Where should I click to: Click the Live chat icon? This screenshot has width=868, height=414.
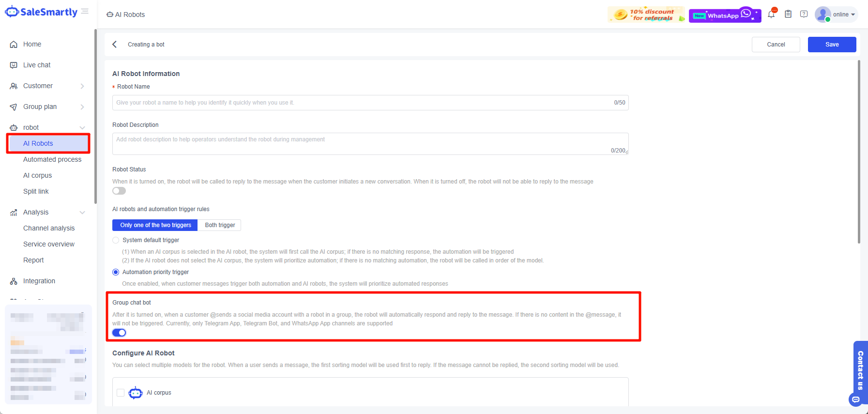point(14,65)
